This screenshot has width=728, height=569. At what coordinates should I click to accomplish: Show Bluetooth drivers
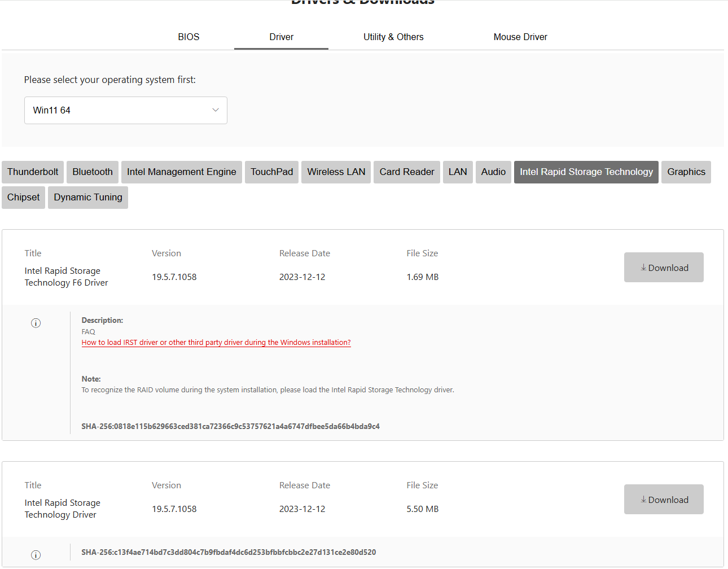click(x=93, y=172)
